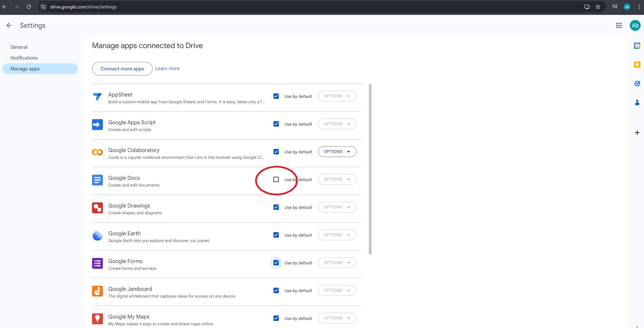Screen dimensions: 644x328
Task: Click the Google Colaboratory icon
Action: [97, 152]
